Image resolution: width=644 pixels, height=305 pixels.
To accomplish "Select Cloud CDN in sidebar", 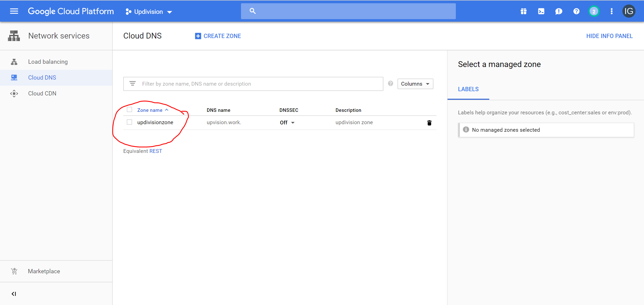I will coord(56,93).
